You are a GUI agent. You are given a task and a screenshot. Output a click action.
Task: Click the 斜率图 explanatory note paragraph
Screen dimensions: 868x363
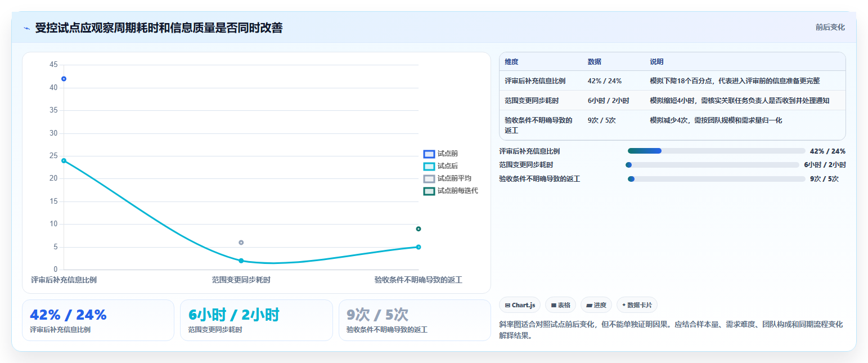[x=671, y=330]
